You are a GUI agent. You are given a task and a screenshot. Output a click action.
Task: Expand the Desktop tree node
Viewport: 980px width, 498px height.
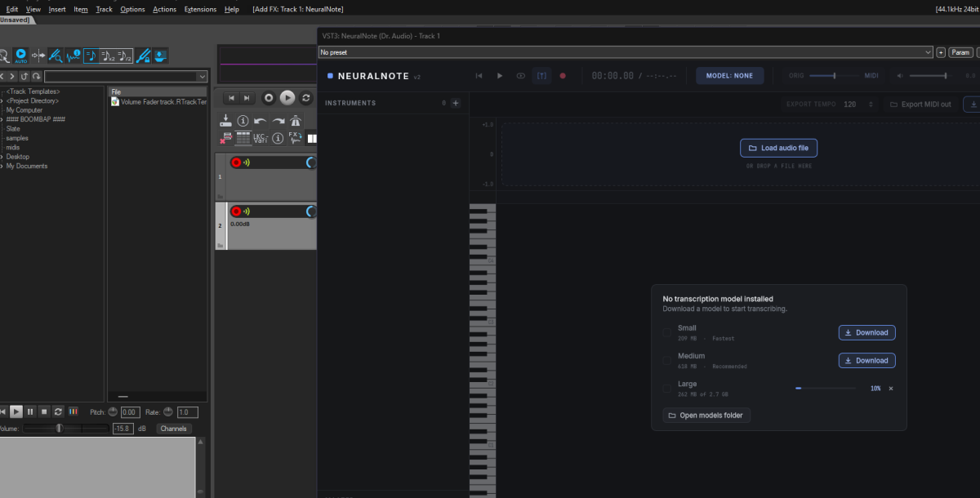coord(2,157)
